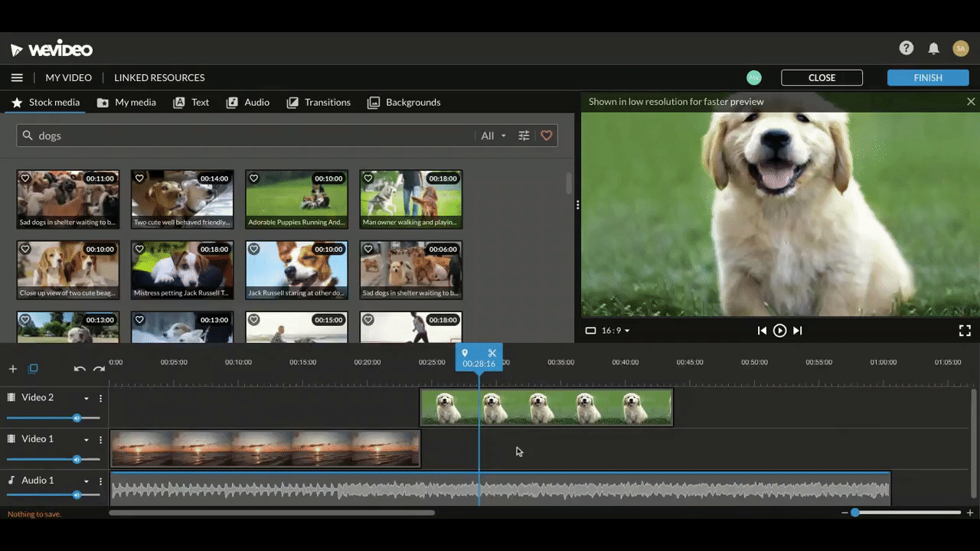Open Audio 1 track options menu
This screenshot has height=551, width=980.
pos(100,481)
